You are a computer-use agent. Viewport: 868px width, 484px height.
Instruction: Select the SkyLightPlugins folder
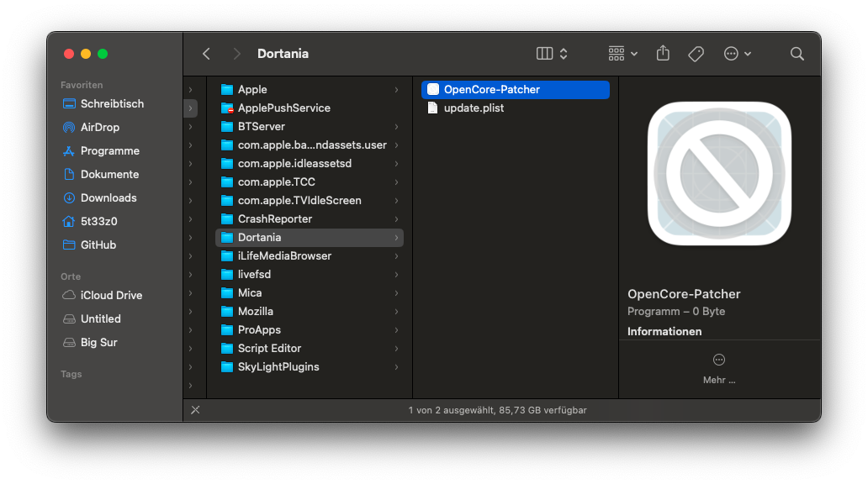tap(309, 367)
